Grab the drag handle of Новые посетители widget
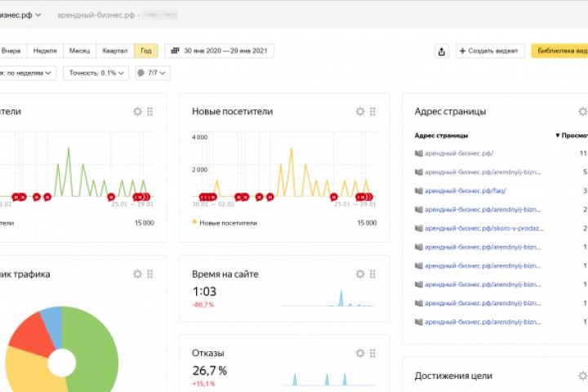The height and width of the screenshot is (392, 588). point(372,111)
